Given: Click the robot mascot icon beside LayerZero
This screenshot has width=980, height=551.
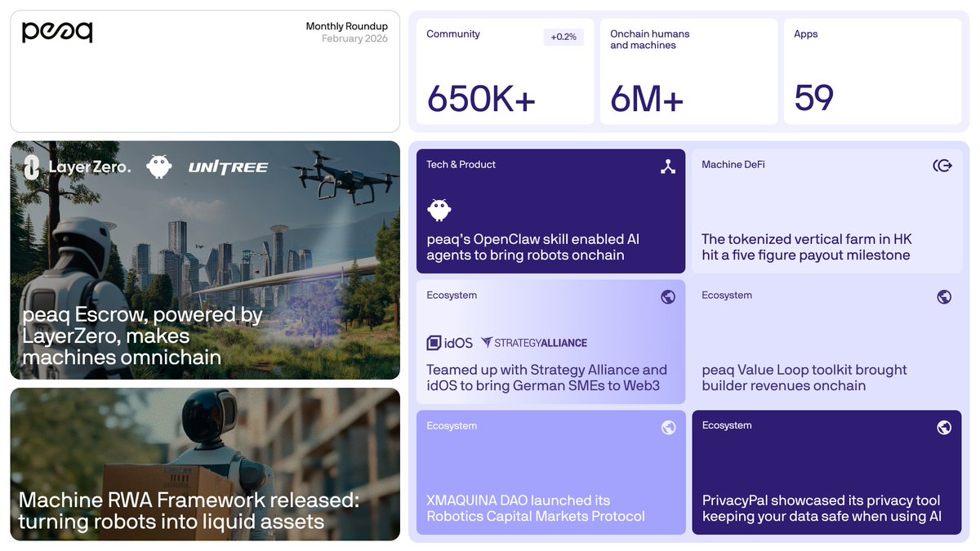Looking at the screenshot, I should click(x=159, y=167).
